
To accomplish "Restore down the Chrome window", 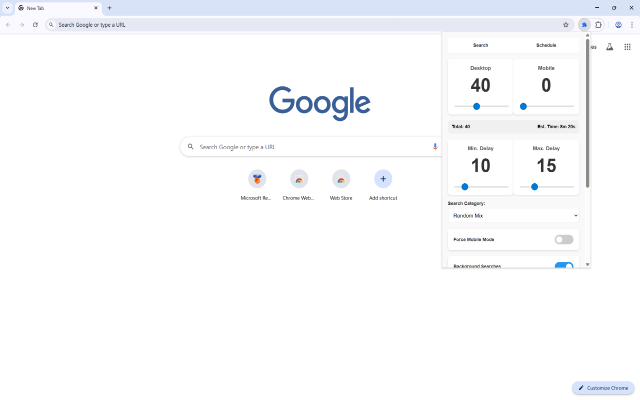I will (614, 8).
